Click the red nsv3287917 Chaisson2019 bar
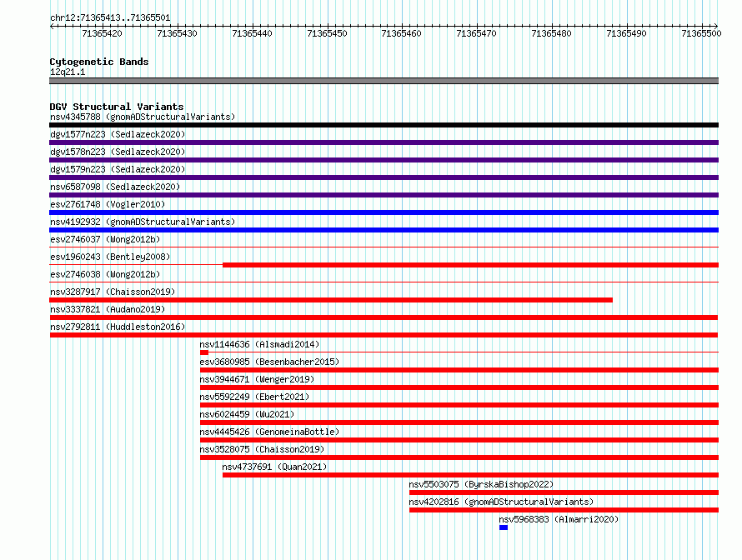This screenshot has width=742, height=560. 331,300
